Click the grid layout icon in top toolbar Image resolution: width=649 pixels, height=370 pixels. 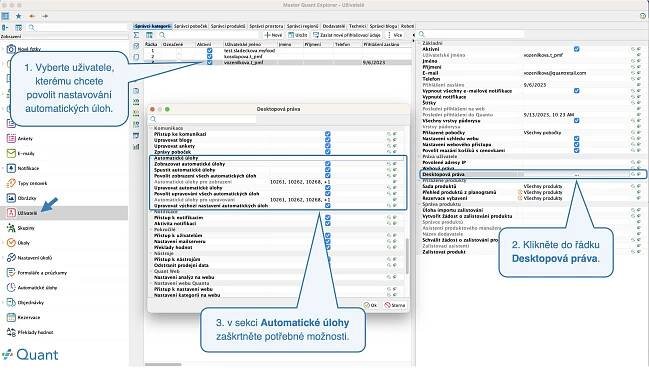pos(5,16)
